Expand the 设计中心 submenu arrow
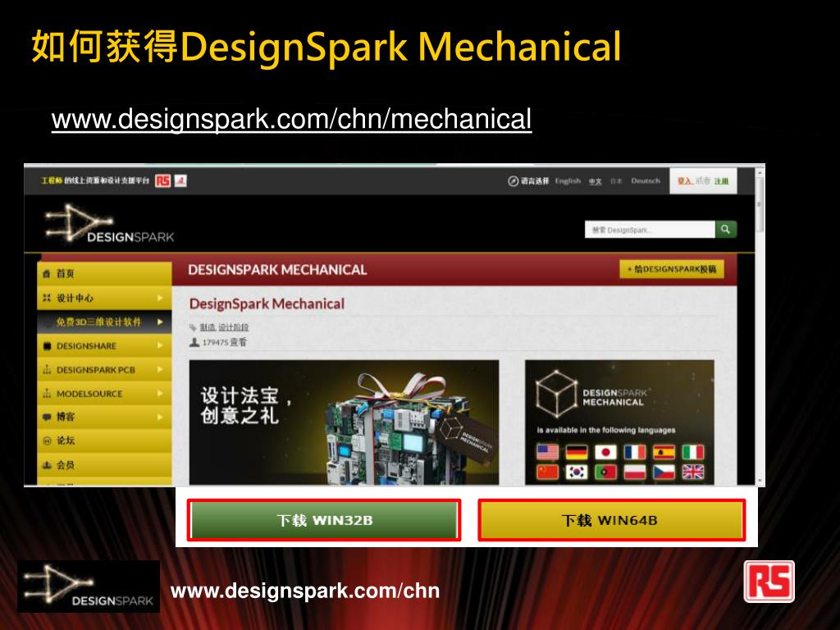Screen dimensions: 840x630 160,298
